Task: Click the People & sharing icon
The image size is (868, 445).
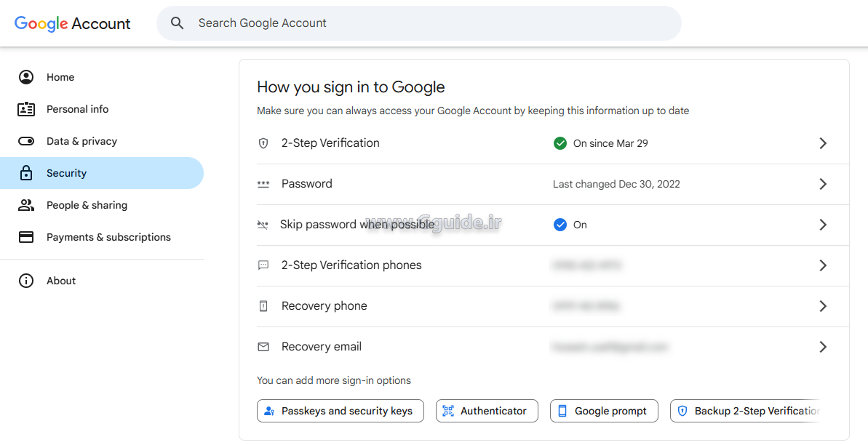Action: (26, 205)
